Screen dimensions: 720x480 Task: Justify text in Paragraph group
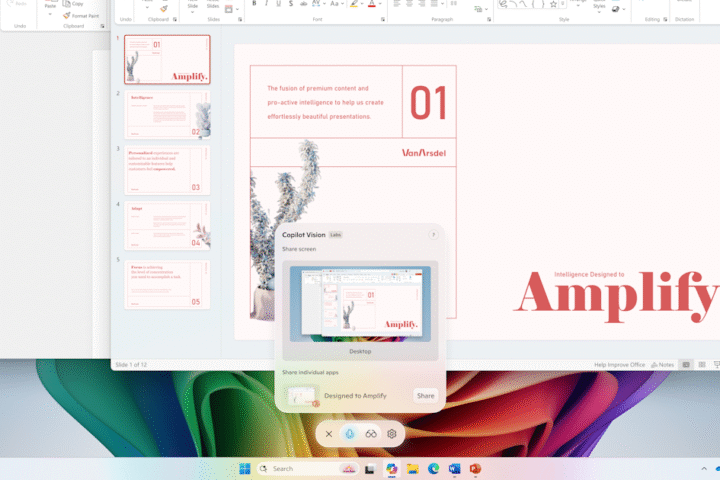[434, 4]
